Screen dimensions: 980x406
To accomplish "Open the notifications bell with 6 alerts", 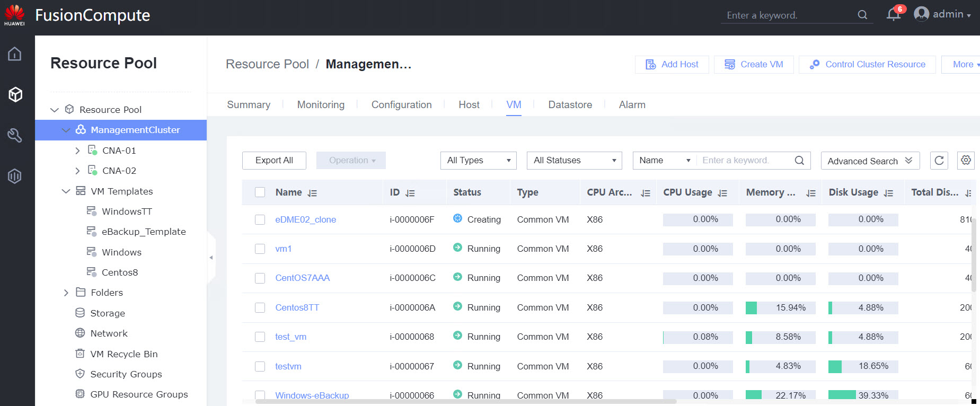I will coord(894,14).
